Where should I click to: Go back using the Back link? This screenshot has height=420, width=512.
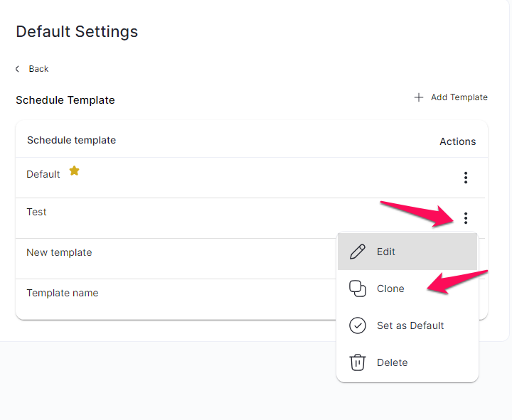point(32,69)
